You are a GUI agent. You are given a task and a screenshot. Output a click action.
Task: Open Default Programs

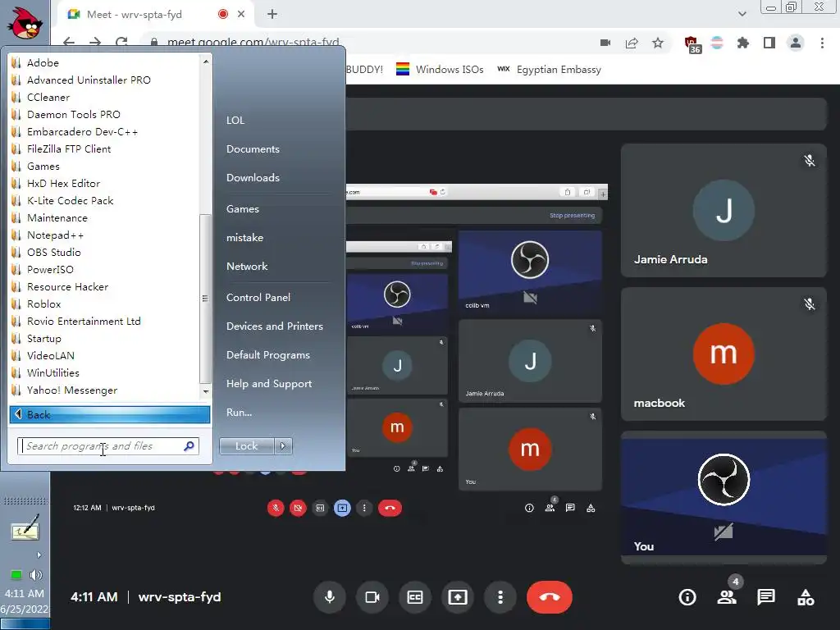pos(268,354)
